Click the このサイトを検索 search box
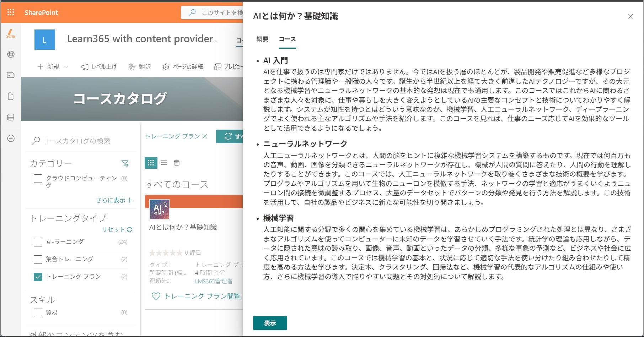The image size is (644, 337). click(212, 12)
